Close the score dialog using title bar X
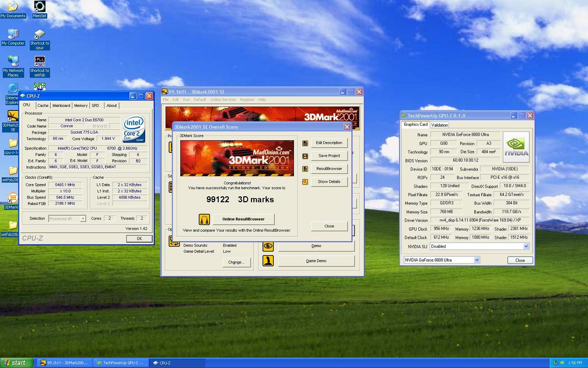The image size is (588, 368). [347, 127]
